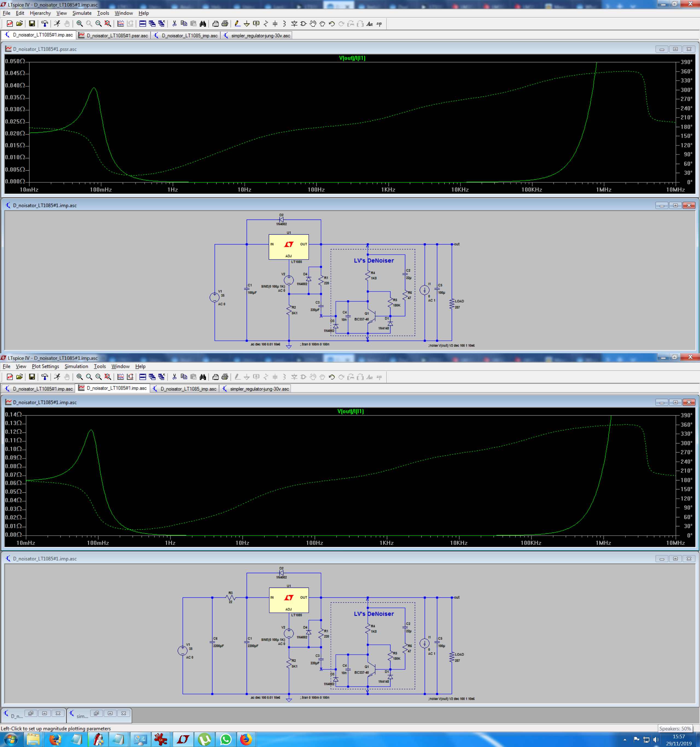
Task: Open the Edit menu in top window
Action: tap(20, 13)
